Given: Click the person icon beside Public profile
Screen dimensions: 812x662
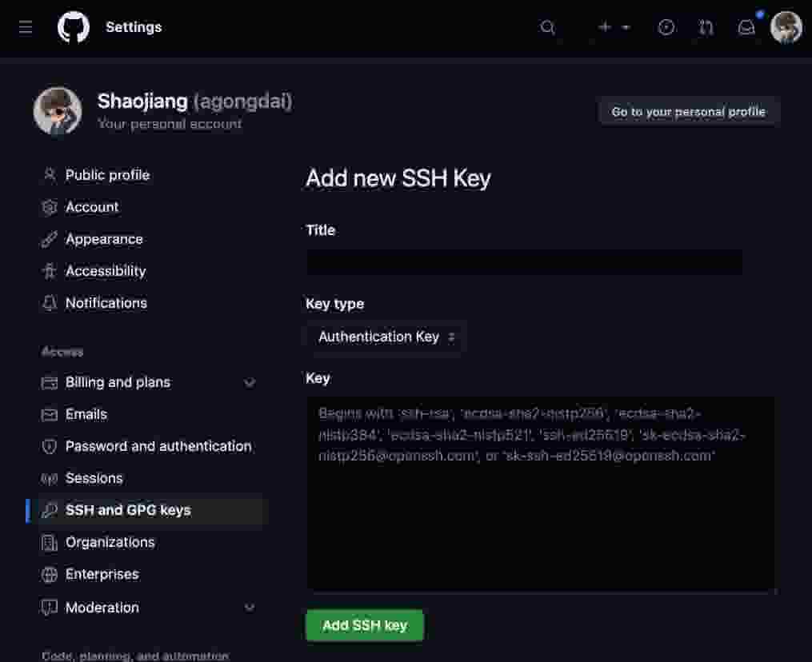Looking at the screenshot, I should point(49,175).
